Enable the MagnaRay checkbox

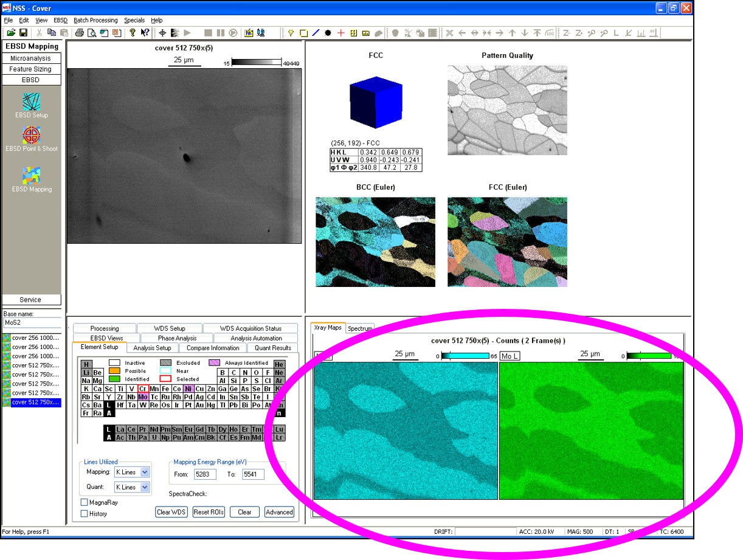[x=85, y=502]
